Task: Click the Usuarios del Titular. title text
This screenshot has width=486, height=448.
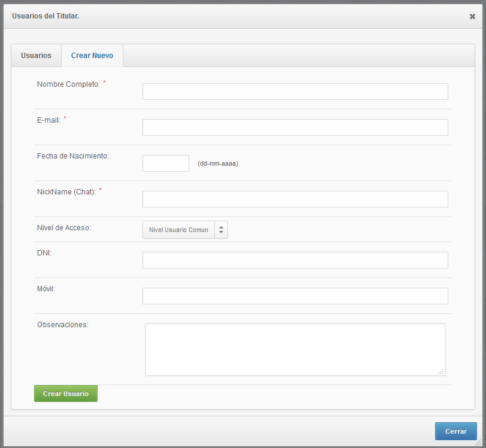Action: 45,16
